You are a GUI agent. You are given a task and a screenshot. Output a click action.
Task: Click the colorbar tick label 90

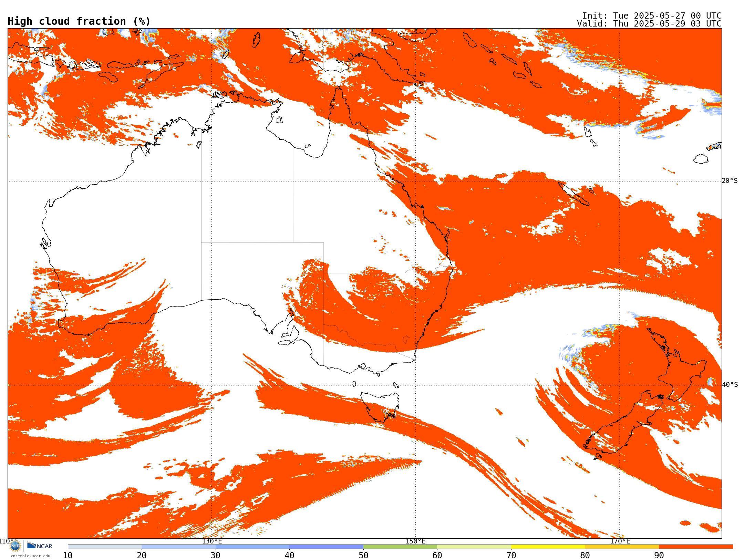point(659,555)
